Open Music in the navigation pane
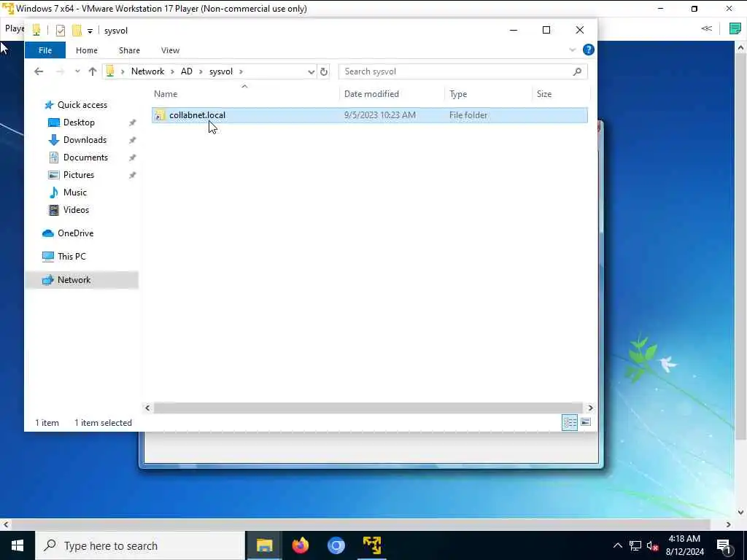 pyautogui.click(x=75, y=192)
